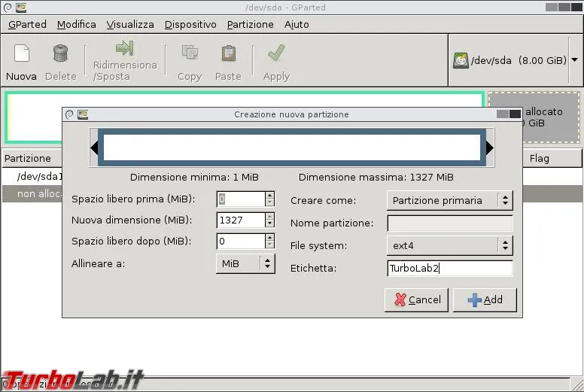This screenshot has width=584, height=392.
Task: Open the Modifica menu
Action: [76, 25]
